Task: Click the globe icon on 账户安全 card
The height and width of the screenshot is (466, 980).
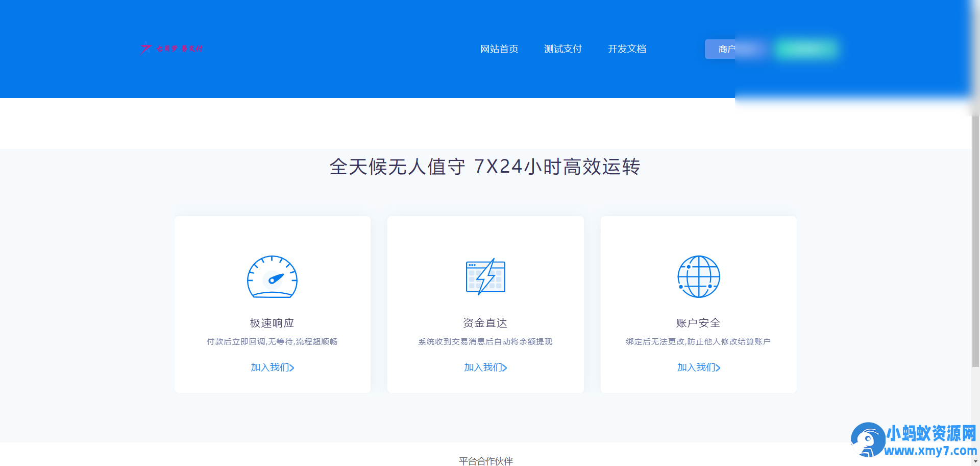Action: pyautogui.click(x=698, y=276)
